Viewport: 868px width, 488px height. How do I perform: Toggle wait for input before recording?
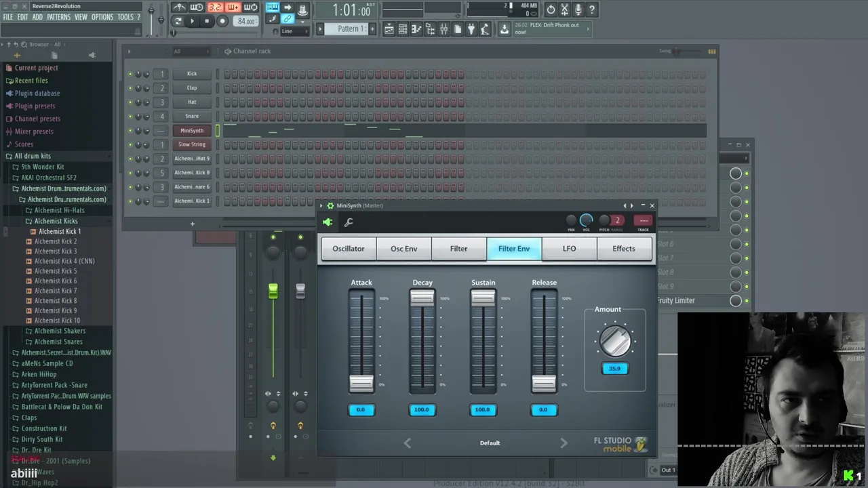[197, 7]
